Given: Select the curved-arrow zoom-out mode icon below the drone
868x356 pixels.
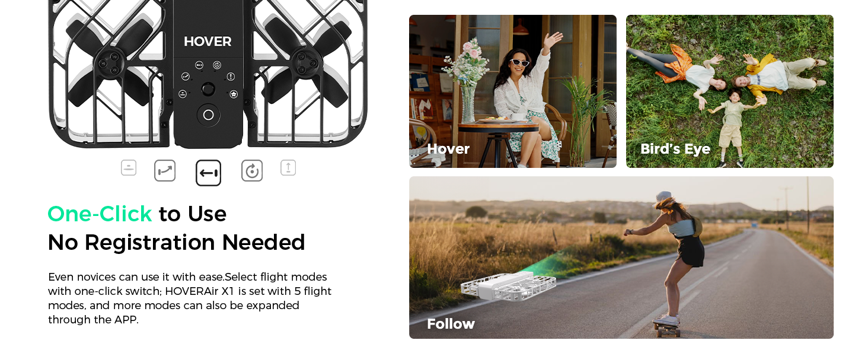Looking at the screenshot, I should pyautogui.click(x=165, y=171).
